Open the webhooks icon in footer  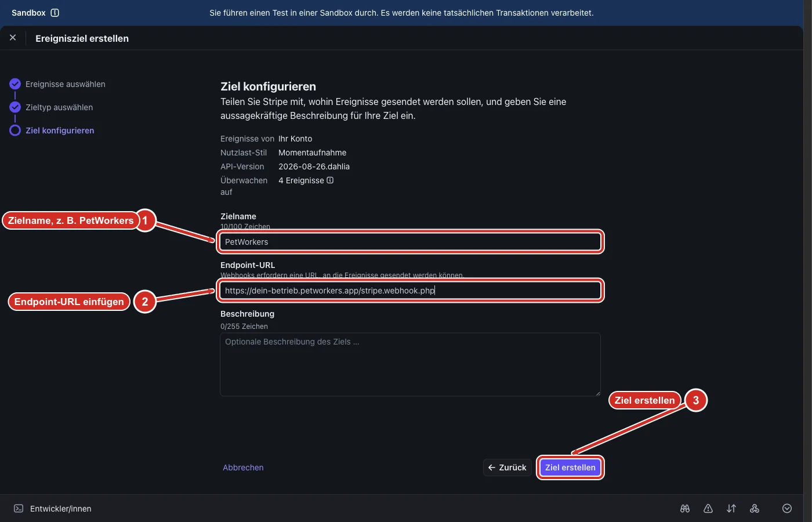tap(755, 509)
